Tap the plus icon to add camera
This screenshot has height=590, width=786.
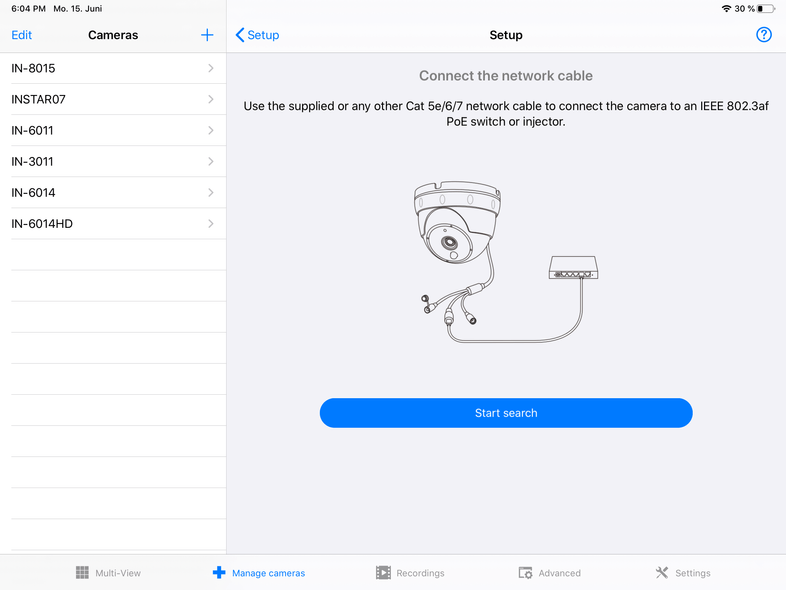pos(207,35)
